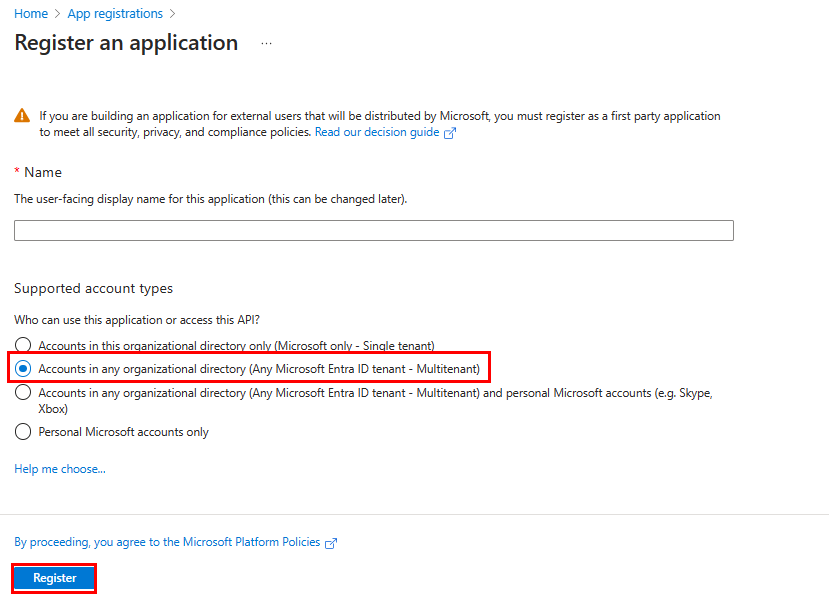Select the Single tenant account type option
Viewport: 829px width, 599px height.
22,345
